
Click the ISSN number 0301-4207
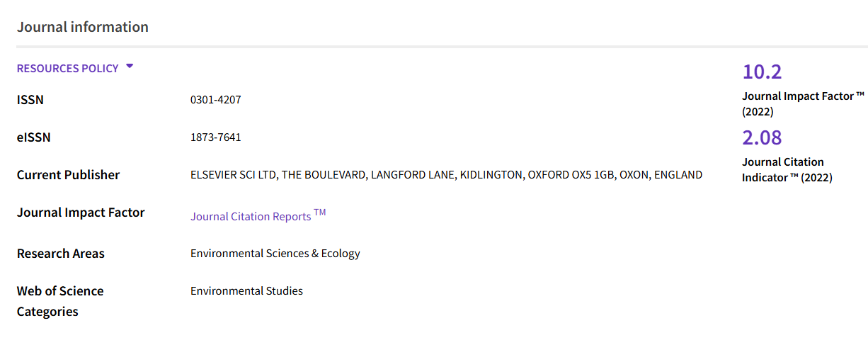(x=215, y=100)
